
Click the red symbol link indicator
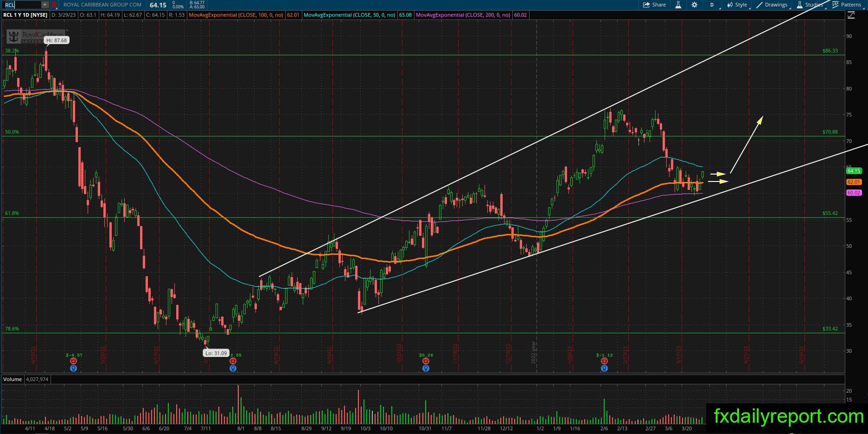pos(54,5)
